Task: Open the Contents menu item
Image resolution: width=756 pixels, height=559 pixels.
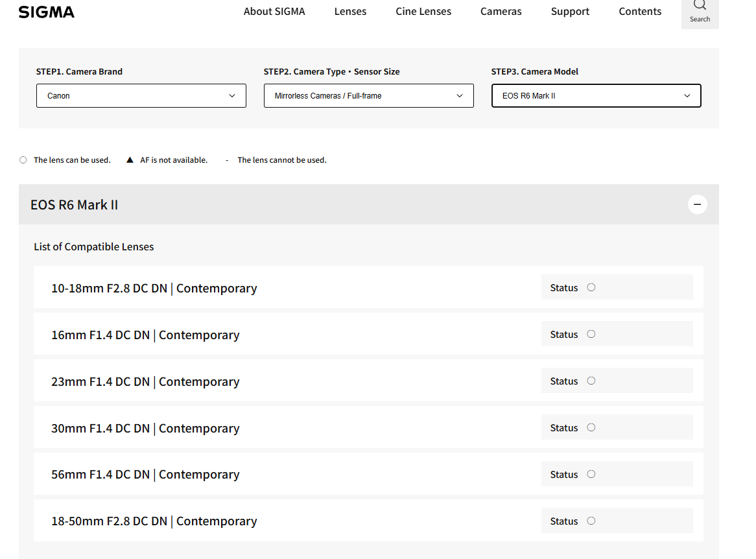Action: click(640, 12)
